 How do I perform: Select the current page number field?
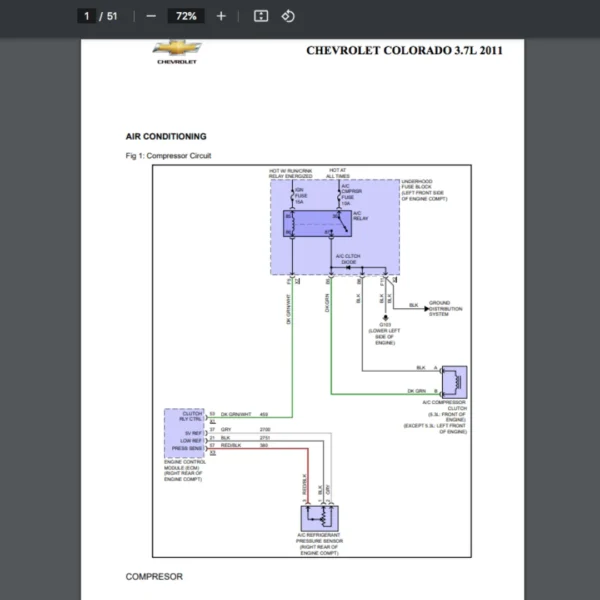[x=87, y=16]
